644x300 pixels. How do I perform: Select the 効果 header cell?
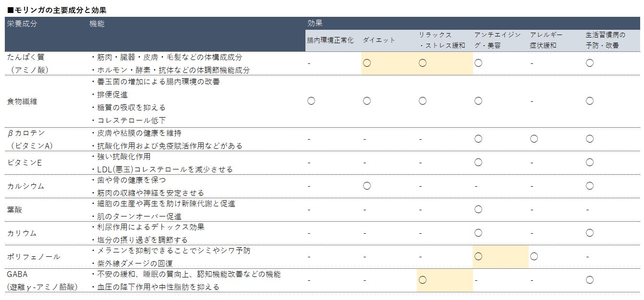[x=315, y=23]
